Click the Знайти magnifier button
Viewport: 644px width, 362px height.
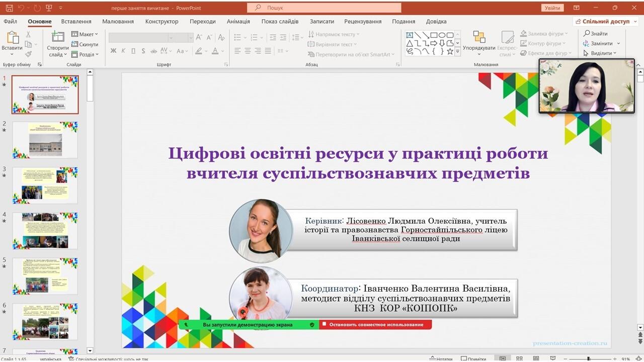click(595, 34)
